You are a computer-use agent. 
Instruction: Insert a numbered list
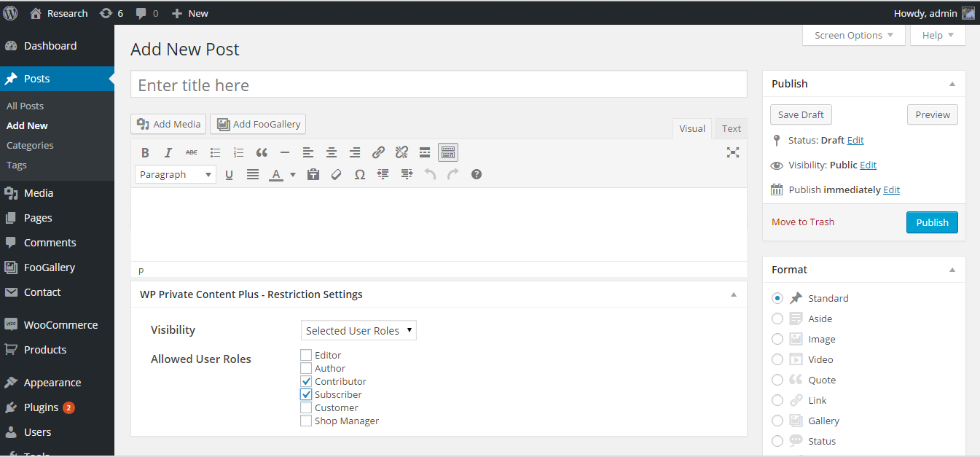238,152
